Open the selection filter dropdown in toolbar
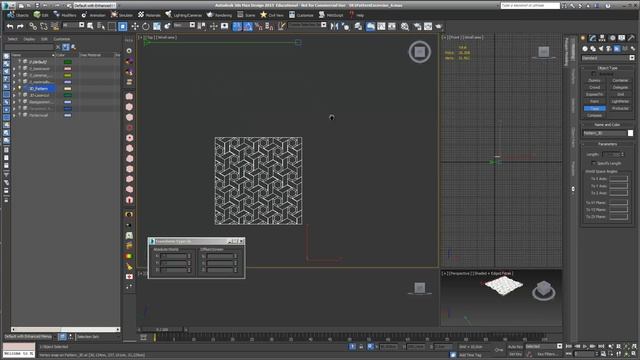 [73, 25]
